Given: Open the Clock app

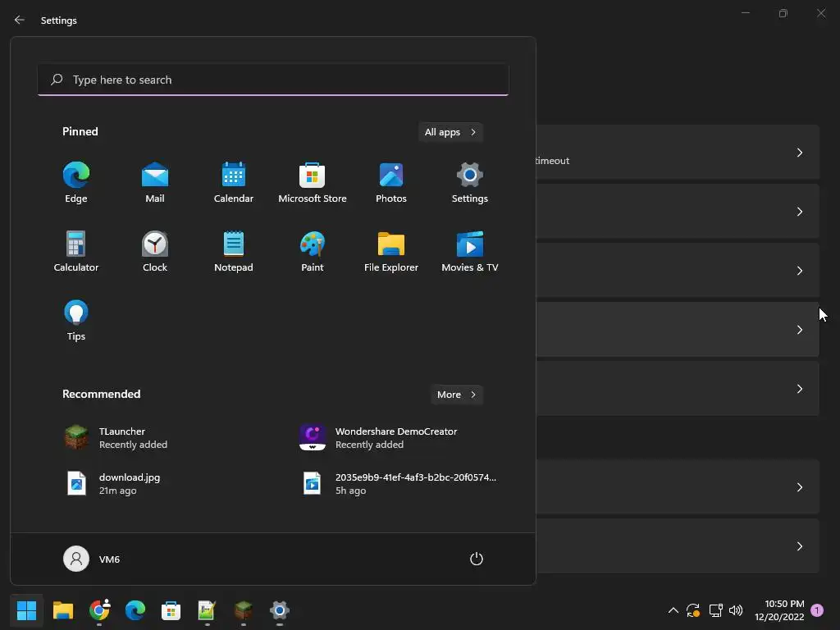Looking at the screenshot, I should point(155,251).
